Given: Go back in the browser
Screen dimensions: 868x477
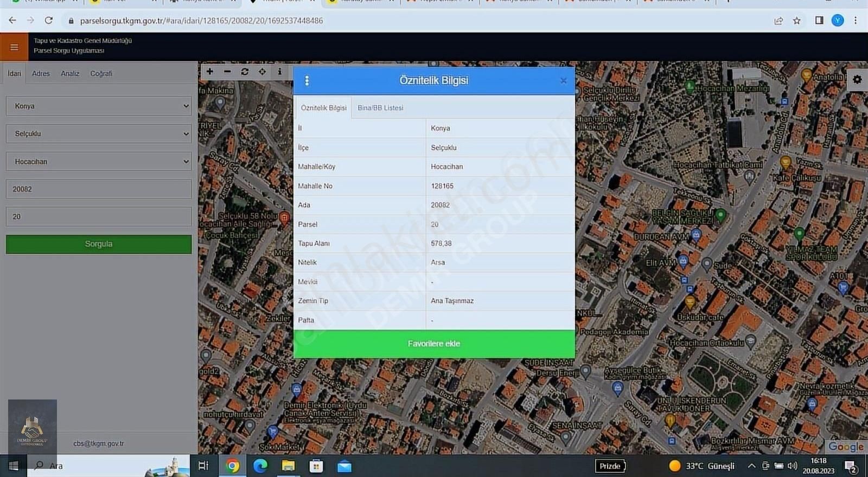Looking at the screenshot, I should click(x=12, y=21).
